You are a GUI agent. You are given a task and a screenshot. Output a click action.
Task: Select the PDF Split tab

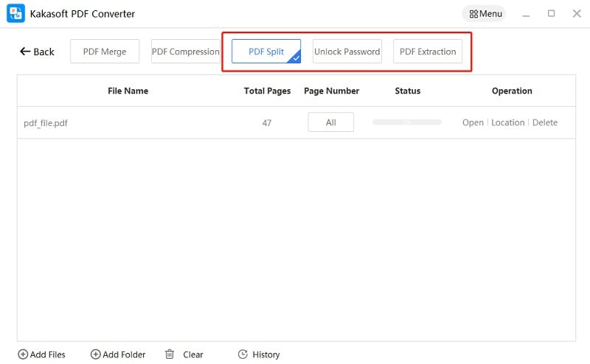266,52
